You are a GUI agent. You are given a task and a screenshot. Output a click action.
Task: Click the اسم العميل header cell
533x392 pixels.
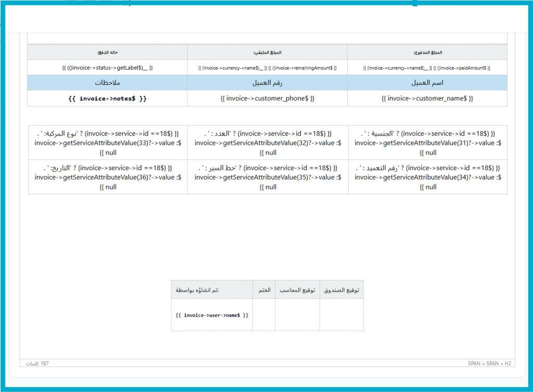point(427,83)
